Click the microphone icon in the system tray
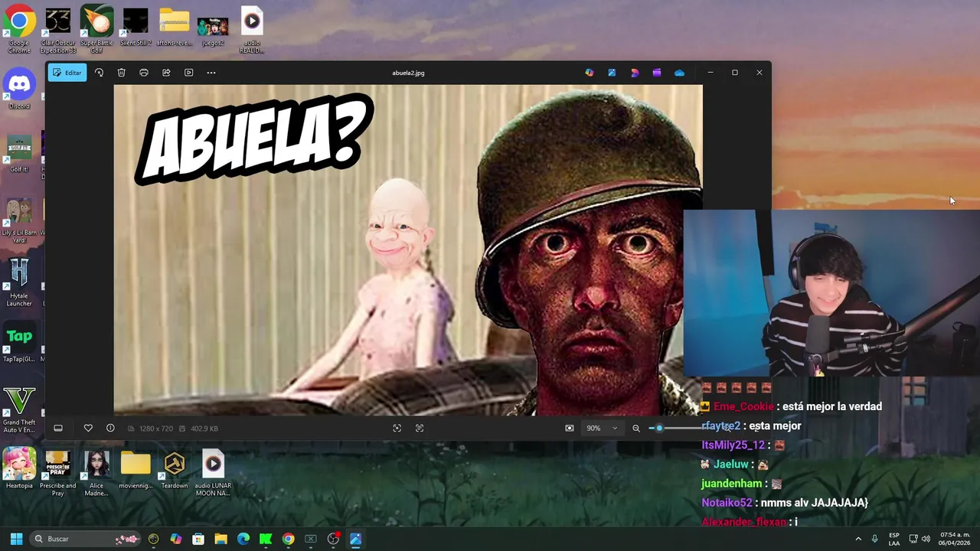 [874, 539]
